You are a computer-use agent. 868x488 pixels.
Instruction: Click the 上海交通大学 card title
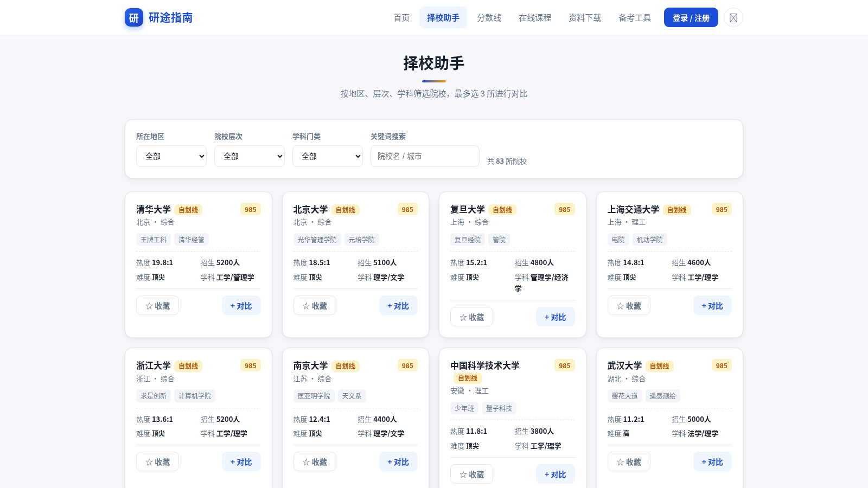[x=633, y=209]
